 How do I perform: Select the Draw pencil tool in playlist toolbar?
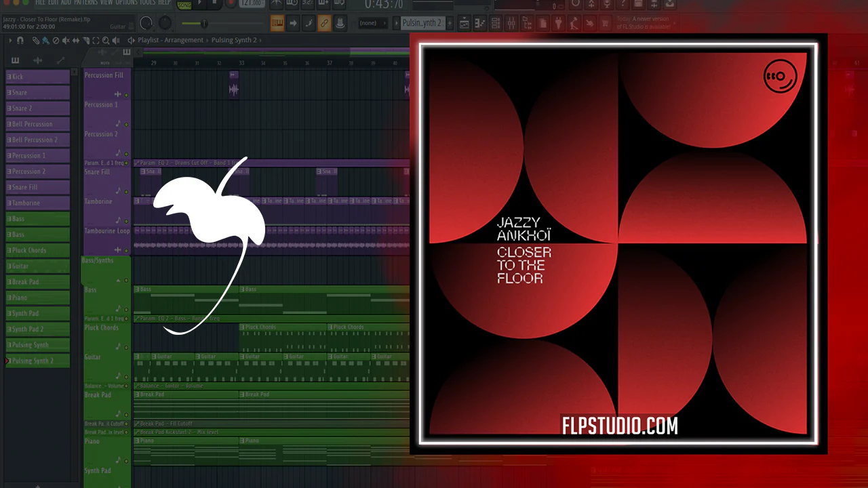click(x=36, y=41)
